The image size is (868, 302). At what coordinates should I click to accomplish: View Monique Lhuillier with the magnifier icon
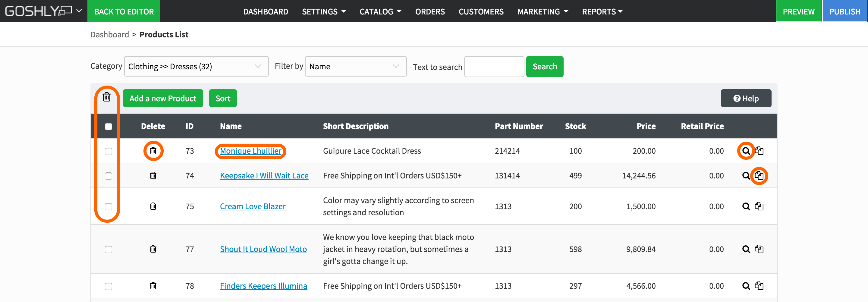[746, 151]
